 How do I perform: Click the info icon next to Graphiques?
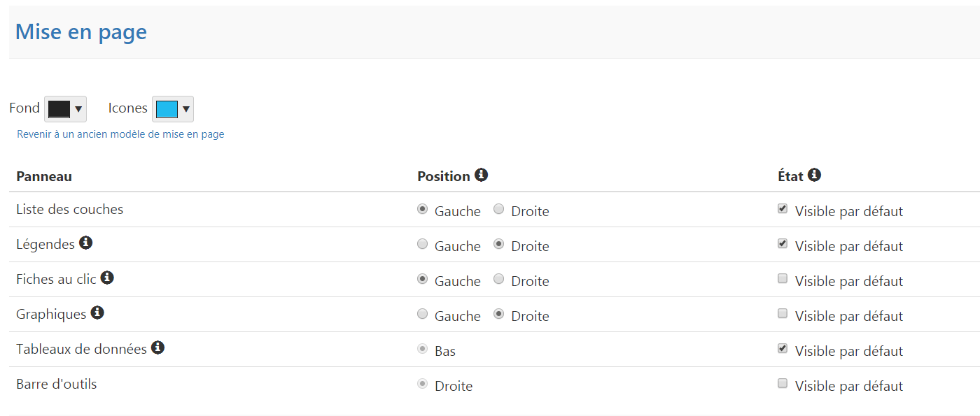97,313
